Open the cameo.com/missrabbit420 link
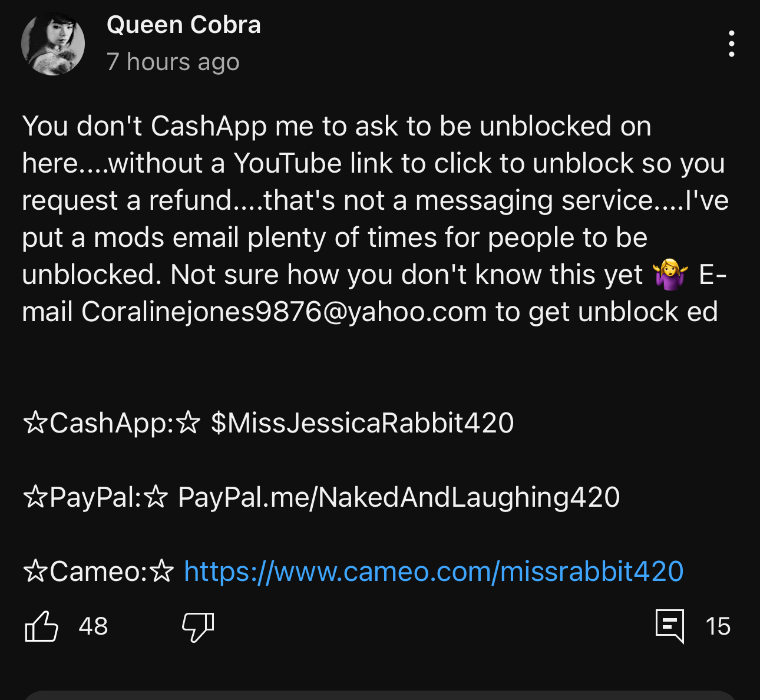 click(434, 572)
